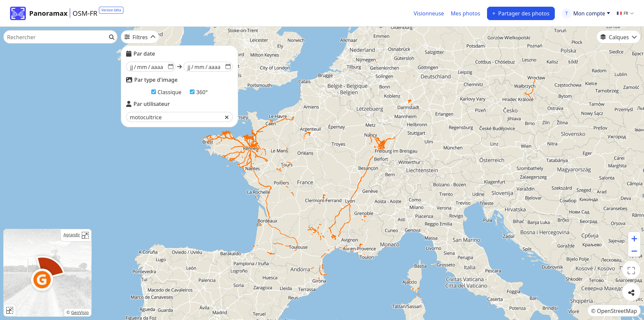644x320 pixels.
Task: Enter fullscreen map mode
Action: tap(631, 271)
